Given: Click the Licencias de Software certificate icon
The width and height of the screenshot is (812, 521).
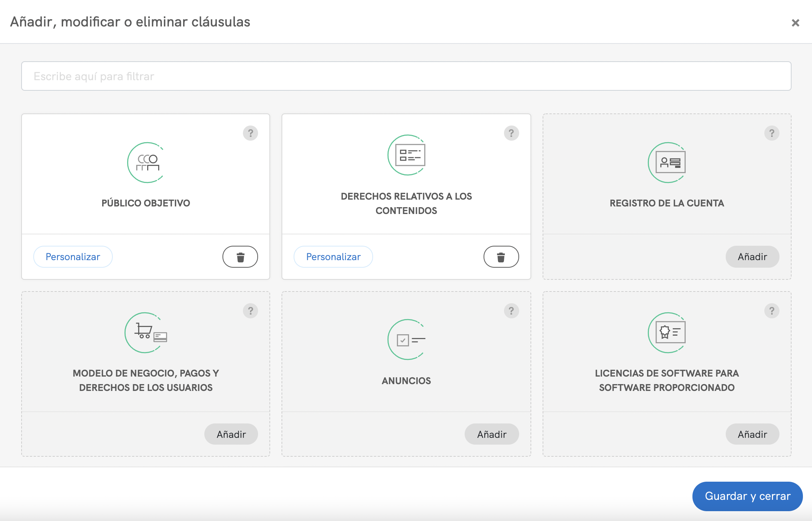Looking at the screenshot, I should point(667,333).
